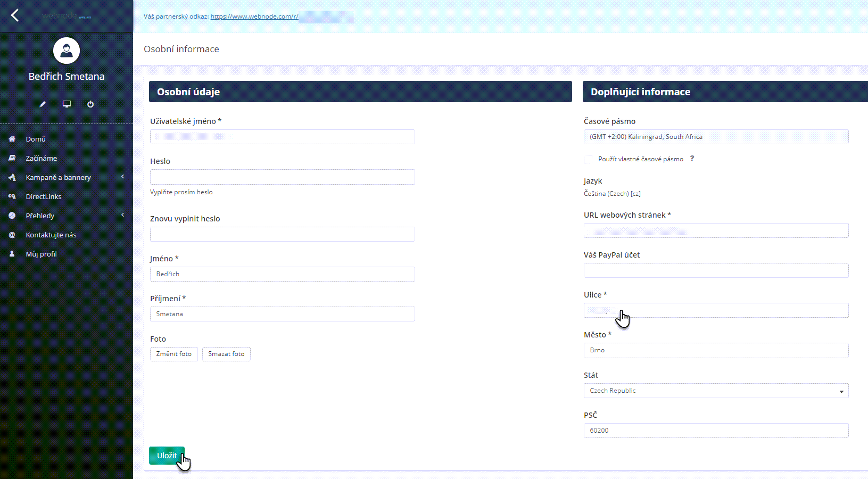Click the timezone help question mark

692,159
